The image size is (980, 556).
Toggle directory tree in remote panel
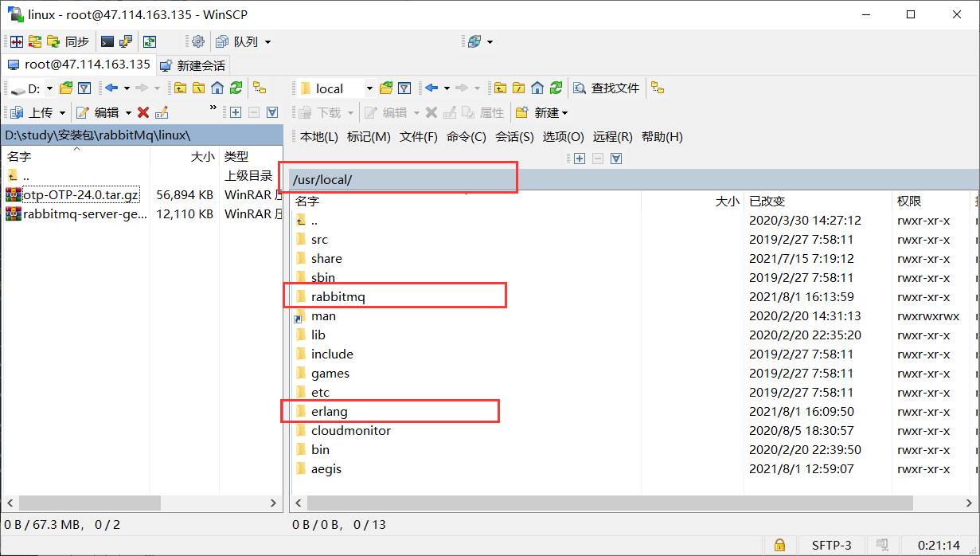(658, 88)
